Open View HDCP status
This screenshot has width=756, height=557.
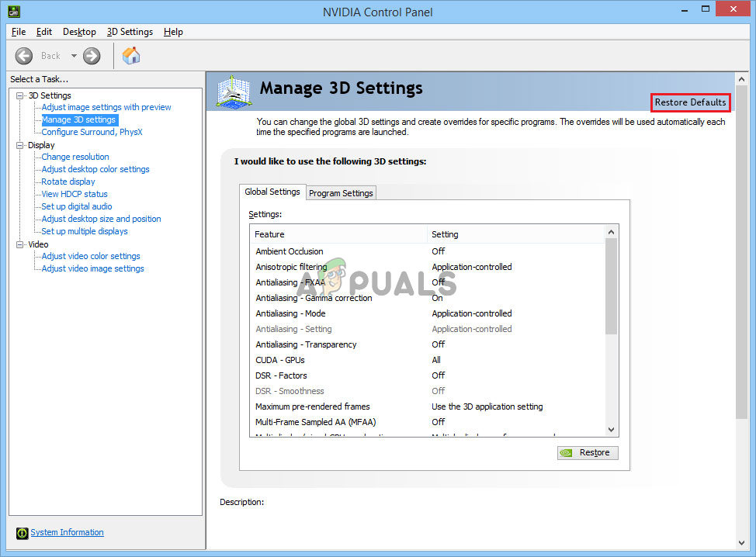coord(75,194)
